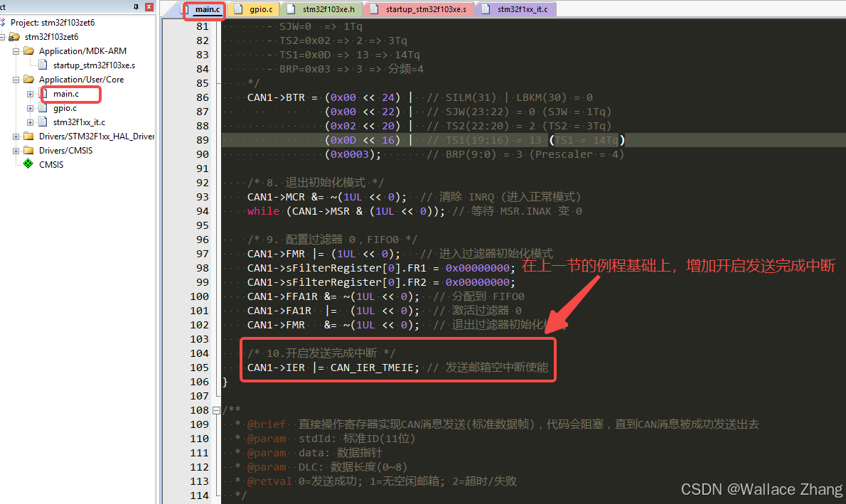Select 'Project: stm32f103zet6' root node
The width and height of the screenshot is (846, 504).
coord(53,23)
